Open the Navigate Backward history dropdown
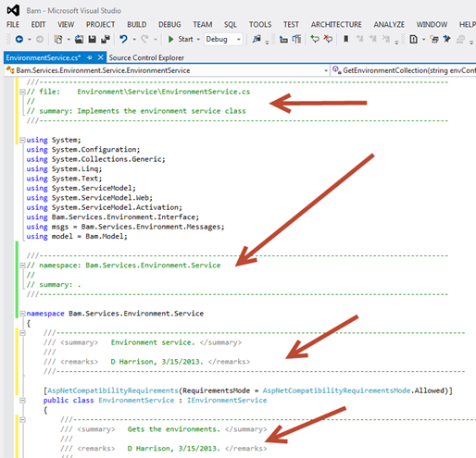This screenshot has height=458, width=476. click(30, 40)
